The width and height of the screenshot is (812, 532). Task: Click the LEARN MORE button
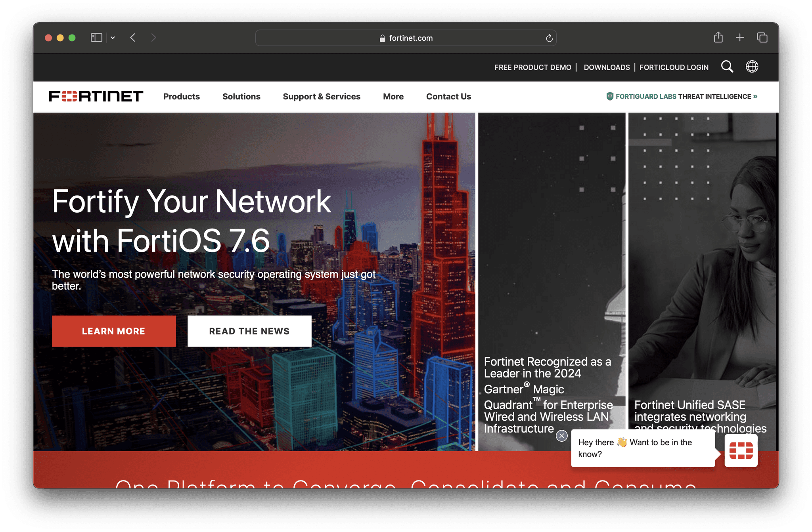114,331
